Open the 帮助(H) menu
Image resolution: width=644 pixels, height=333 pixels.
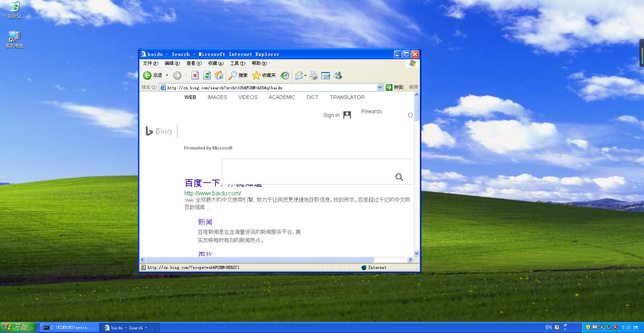[x=259, y=63]
